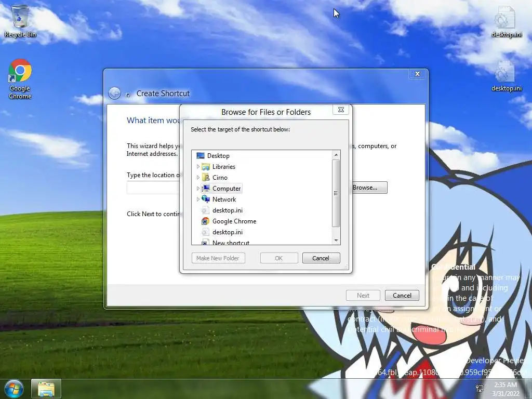532x399 pixels.
Task: Select the upper desktop.ini desktop file
Action: [x=506, y=21]
